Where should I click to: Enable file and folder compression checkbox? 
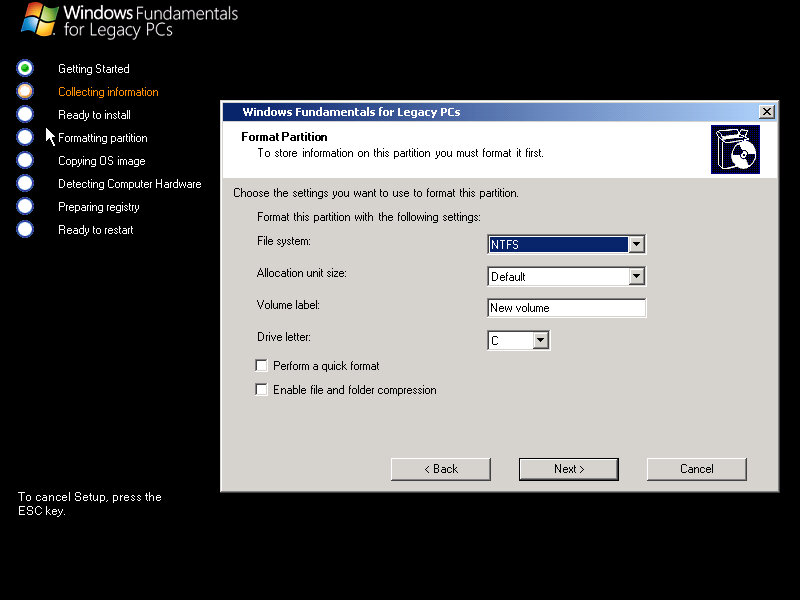click(262, 390)
